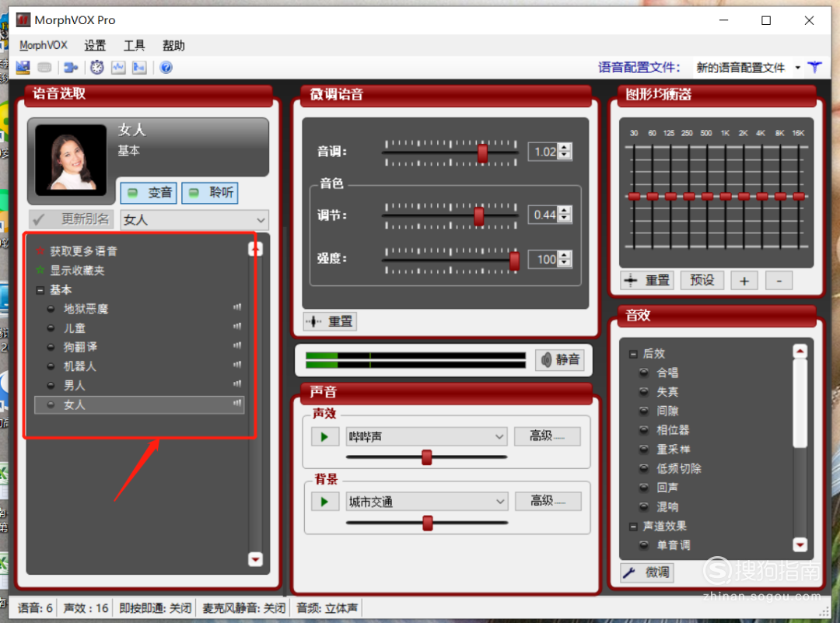Click the equalizer minus button

click(x=779, y=281)
